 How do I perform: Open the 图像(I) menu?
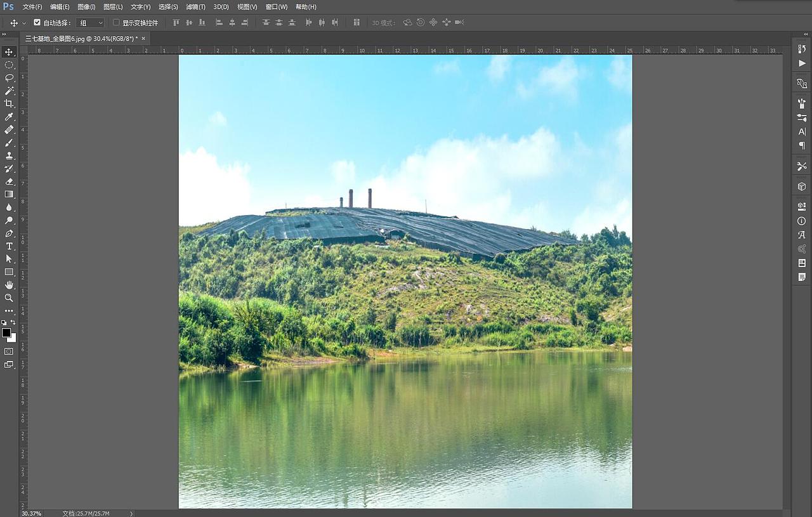[86, 7]
